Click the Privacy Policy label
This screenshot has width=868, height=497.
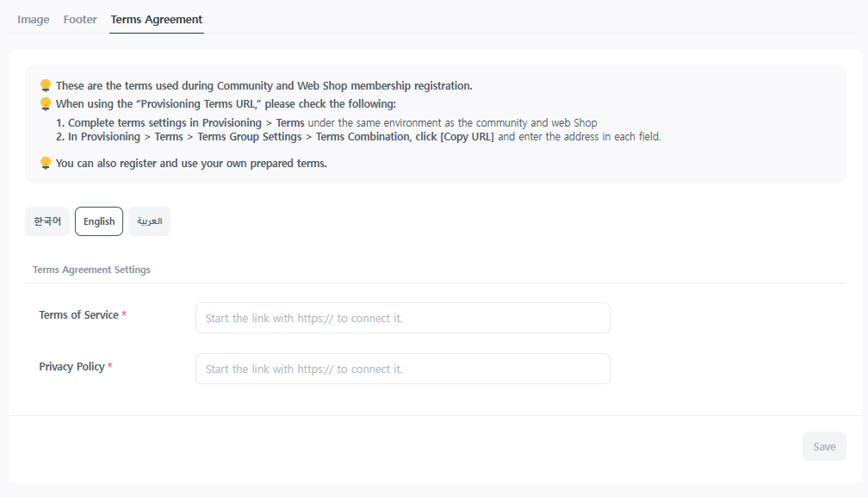tap(71, 366)
